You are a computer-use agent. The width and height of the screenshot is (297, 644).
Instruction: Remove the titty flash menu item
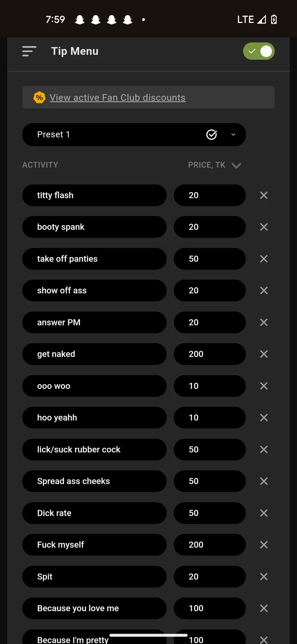[x=264, y=195]
